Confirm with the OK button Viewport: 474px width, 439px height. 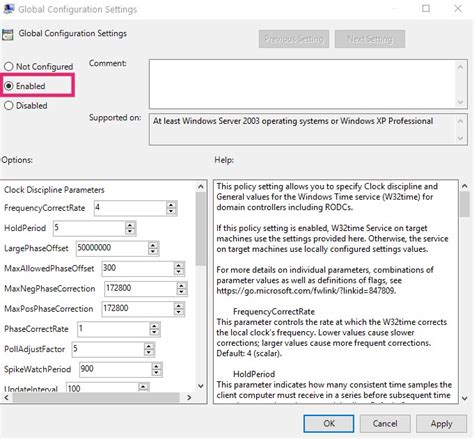pos(329,424)
